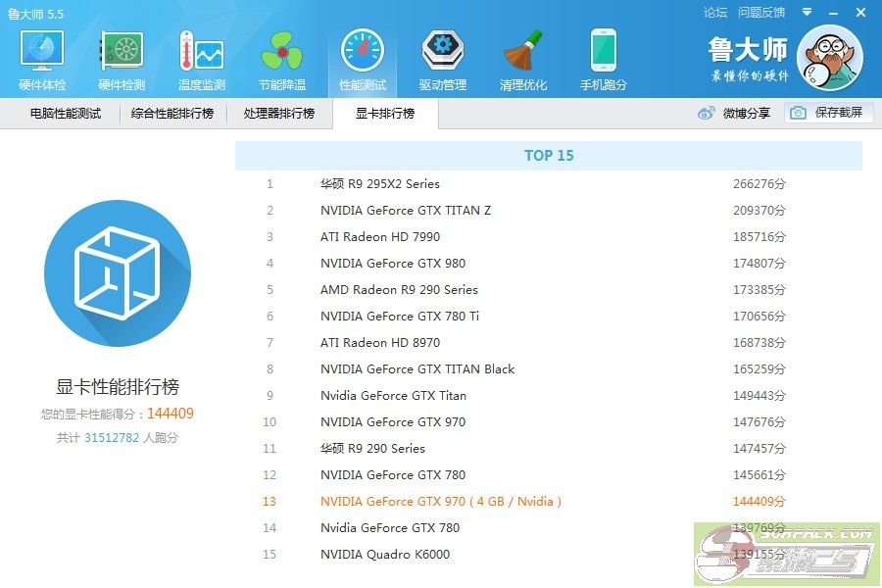This screenshot has height=588, width=882.
Task: Open the 节能降温 fan cooling icon
Action: click(282, 51)
